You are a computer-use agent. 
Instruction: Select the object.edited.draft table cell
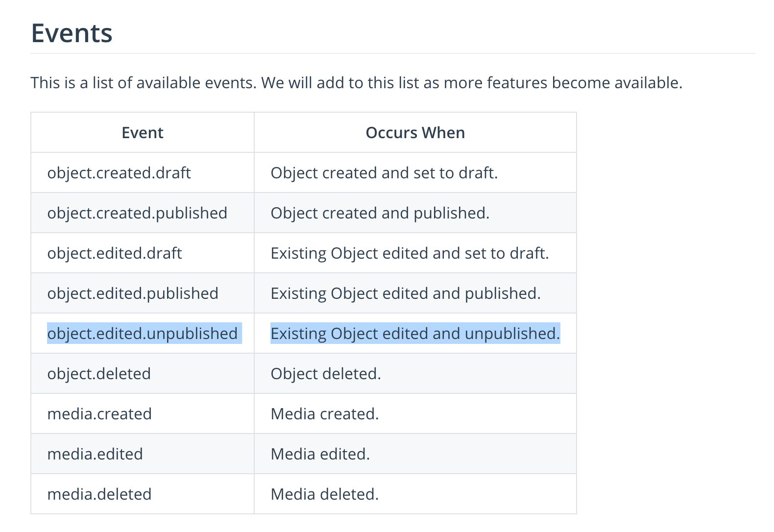point(115,253)
